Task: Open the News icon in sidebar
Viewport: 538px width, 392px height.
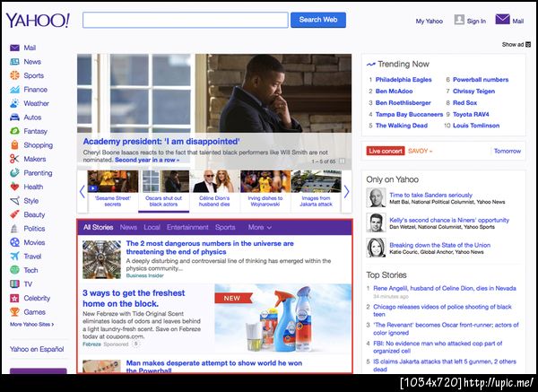Action: [14, 62]
